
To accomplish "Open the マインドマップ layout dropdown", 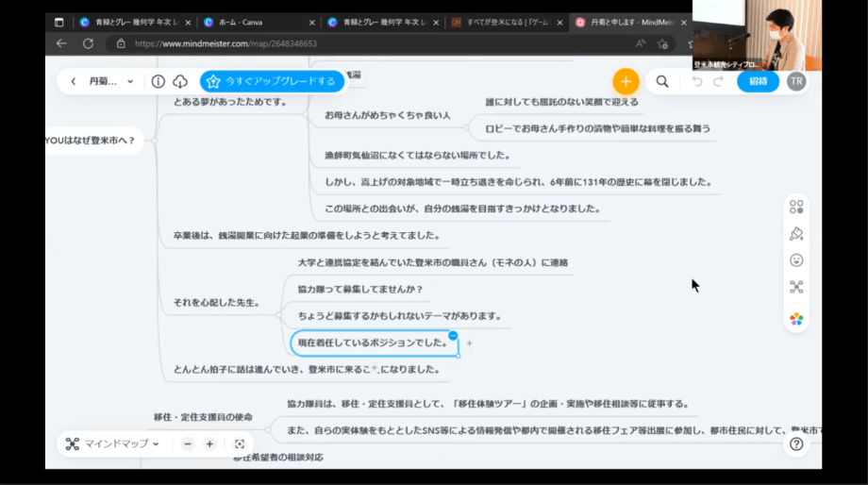I will point(112,444).
